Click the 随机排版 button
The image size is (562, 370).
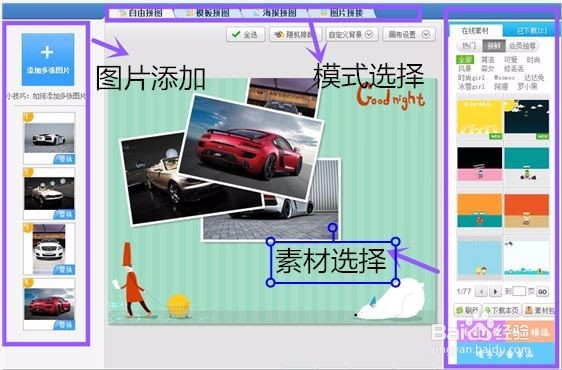pyautogui.click(x=295, y=34)
